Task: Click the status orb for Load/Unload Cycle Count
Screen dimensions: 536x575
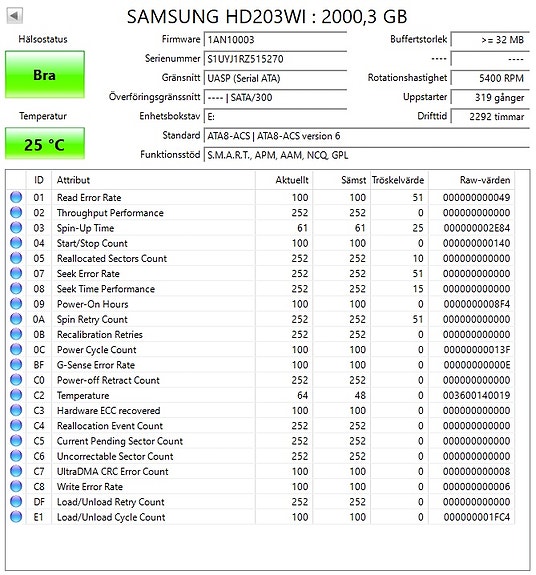Action: coord(16,517)
